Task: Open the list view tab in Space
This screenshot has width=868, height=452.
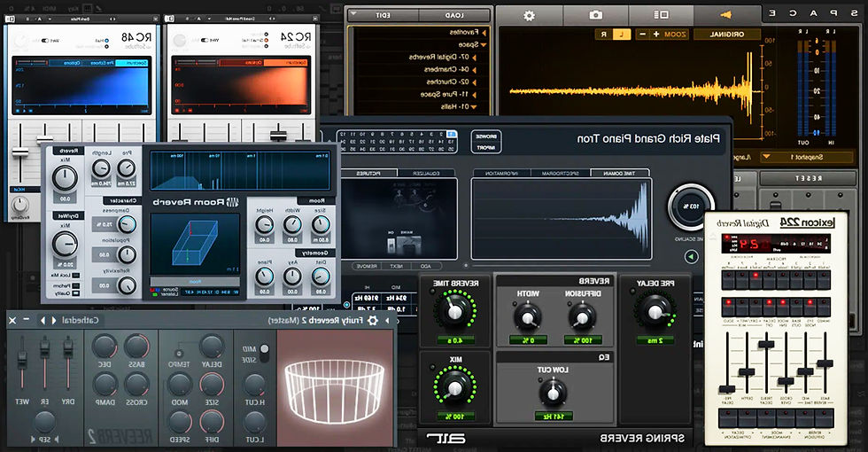Action: [x=661, y=15]
